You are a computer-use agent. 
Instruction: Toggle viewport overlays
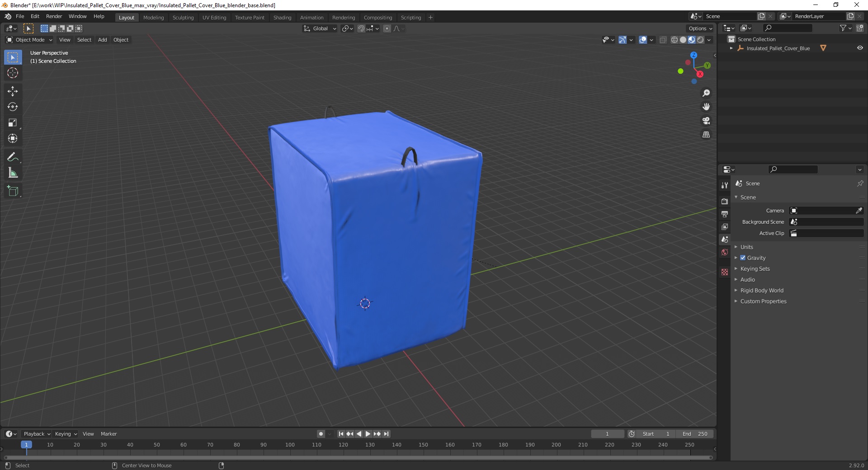click(x=643, y=40)
